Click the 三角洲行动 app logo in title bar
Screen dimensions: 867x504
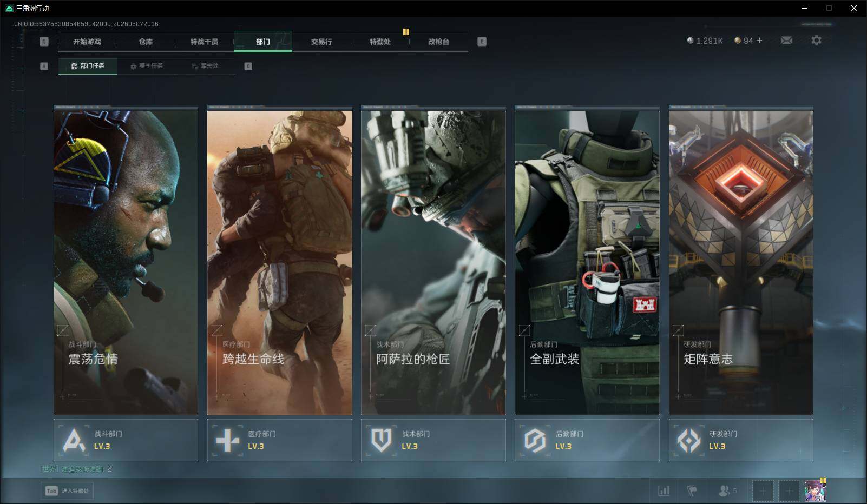point(9,8)
